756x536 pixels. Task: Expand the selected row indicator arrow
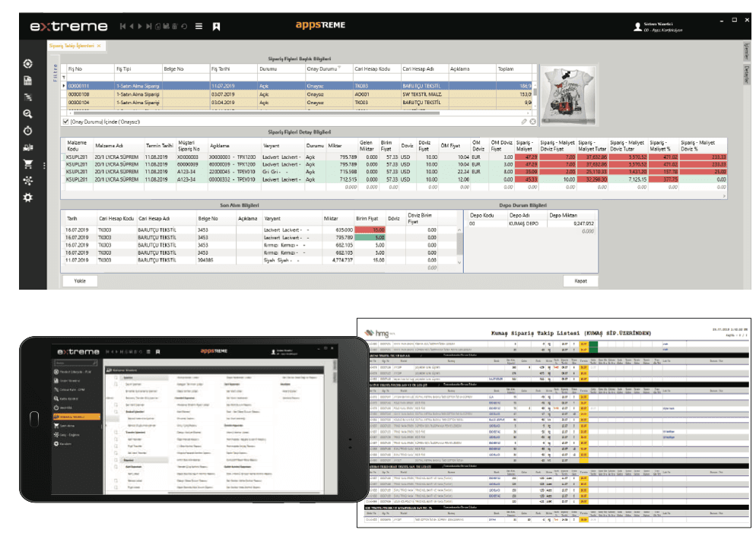64,86
